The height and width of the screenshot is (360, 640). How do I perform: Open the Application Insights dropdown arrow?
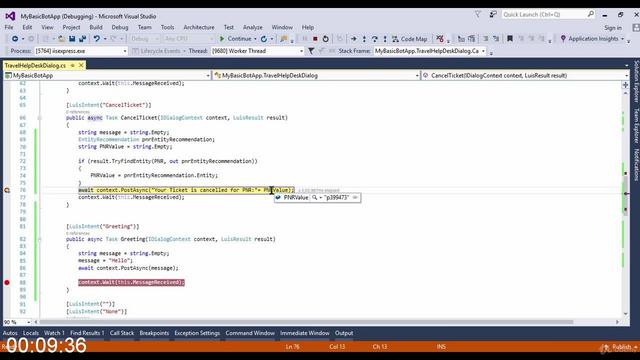622,39
